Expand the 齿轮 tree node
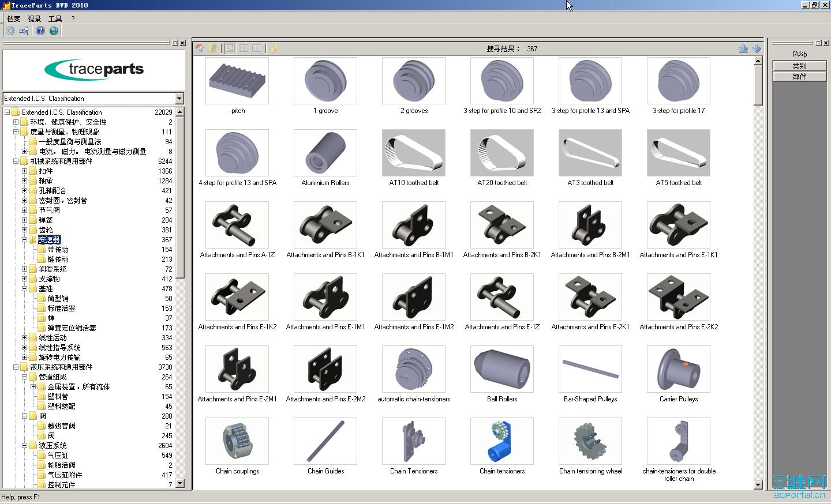The image size is (831, 504). point(24,230)
